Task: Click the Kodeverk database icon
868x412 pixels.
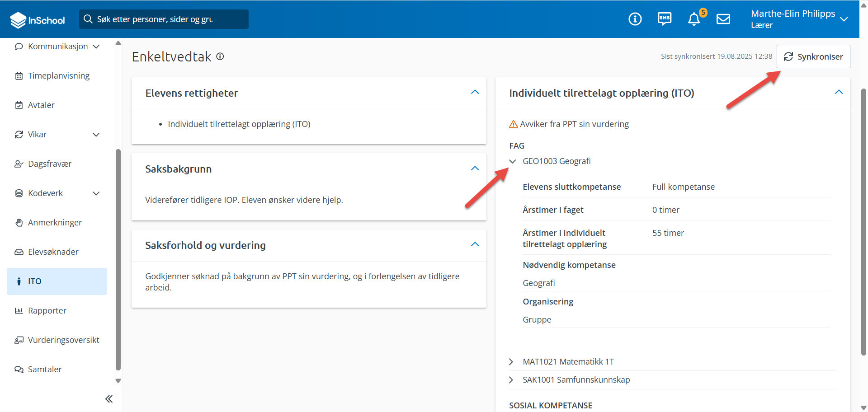Action: pyautogui.click(x=19, y=193)
